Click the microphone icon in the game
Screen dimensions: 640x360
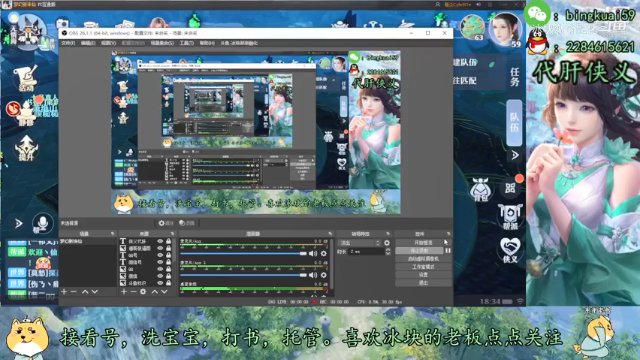[x=42, y=223]
